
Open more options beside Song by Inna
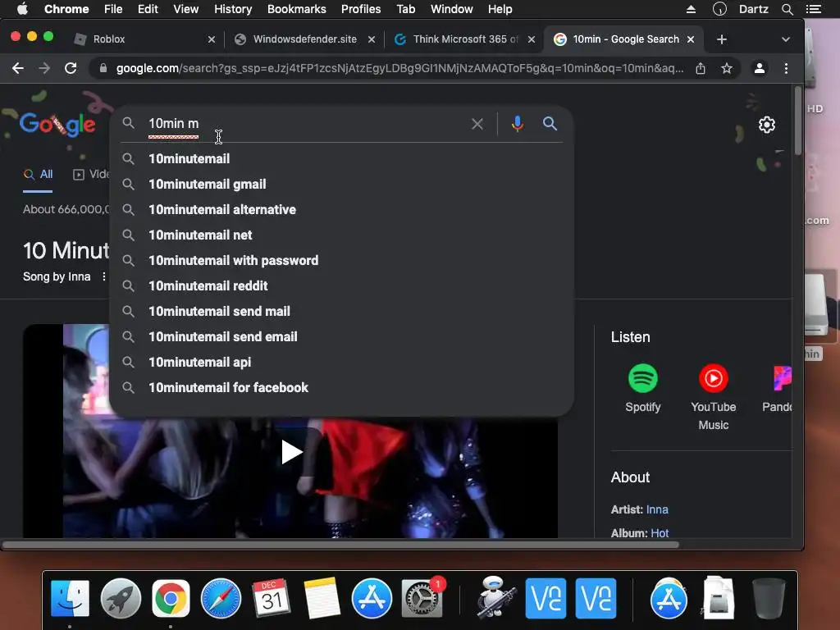coord(103,276)
